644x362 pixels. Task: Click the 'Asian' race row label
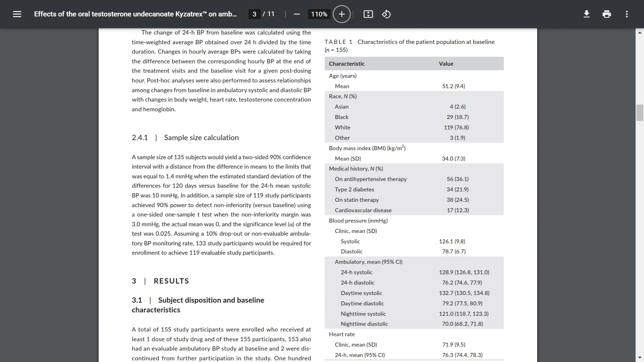(x=341, y=107)
